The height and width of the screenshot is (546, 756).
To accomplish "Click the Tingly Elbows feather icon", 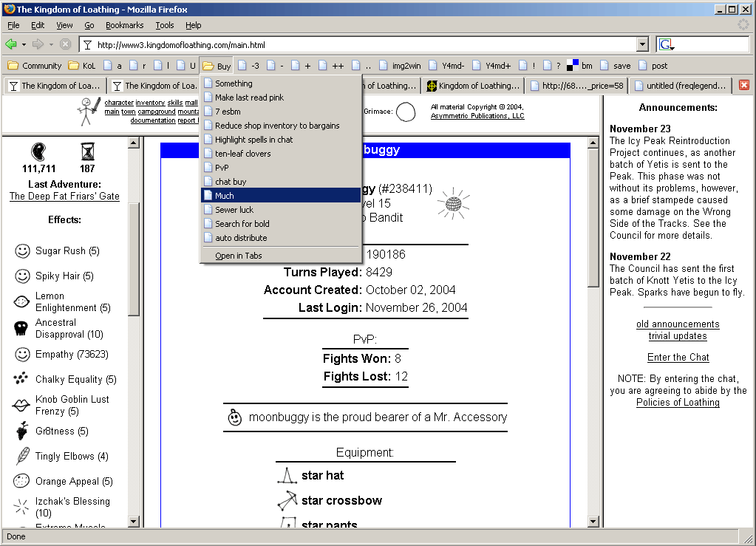I will point(22,456).
